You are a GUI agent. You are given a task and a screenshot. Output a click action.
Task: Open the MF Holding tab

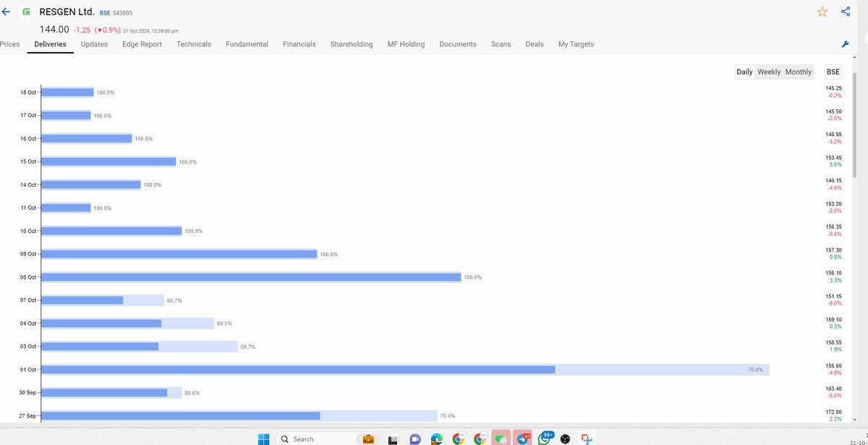(x=406, y=44)
